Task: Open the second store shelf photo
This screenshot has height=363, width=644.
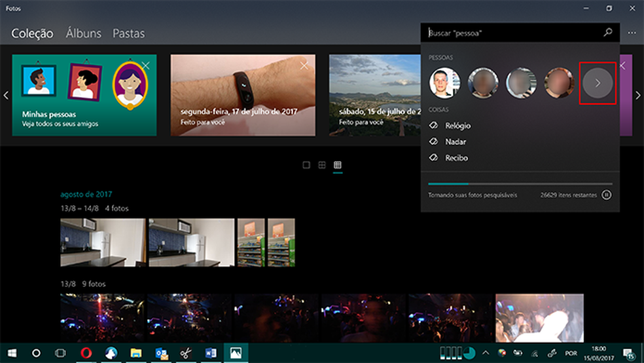Action: click(x=281, y=242)
